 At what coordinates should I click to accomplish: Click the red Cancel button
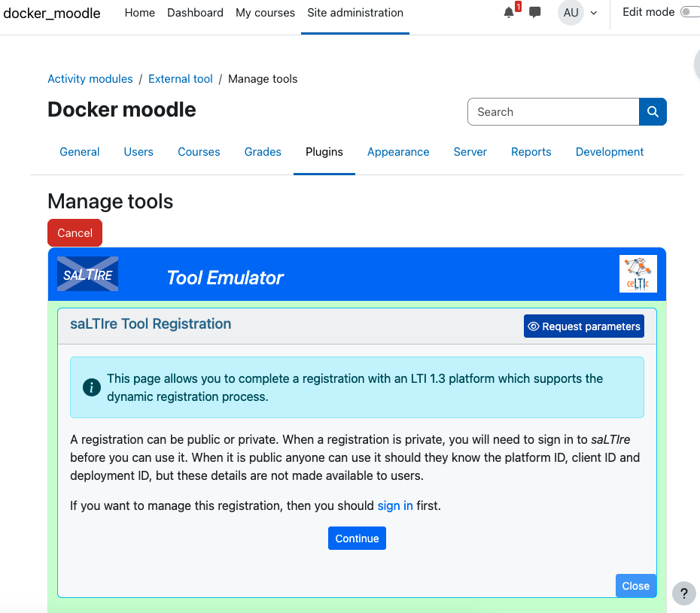75,233
